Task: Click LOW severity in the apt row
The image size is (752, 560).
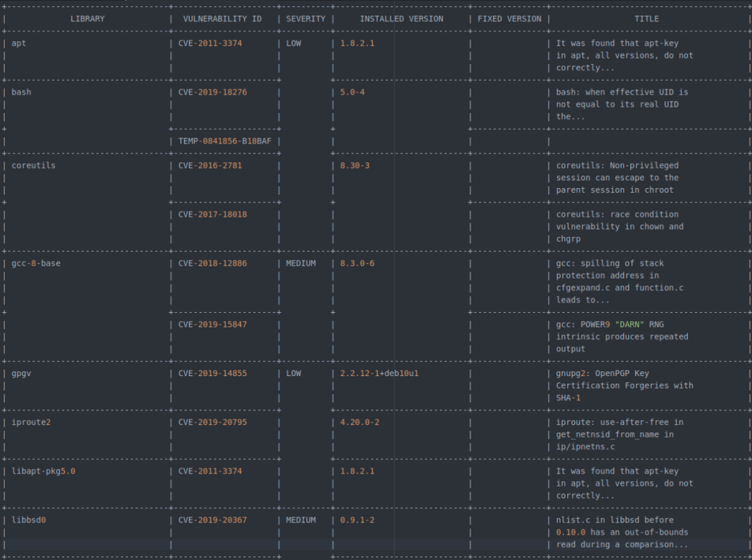Action: [294, 43]
